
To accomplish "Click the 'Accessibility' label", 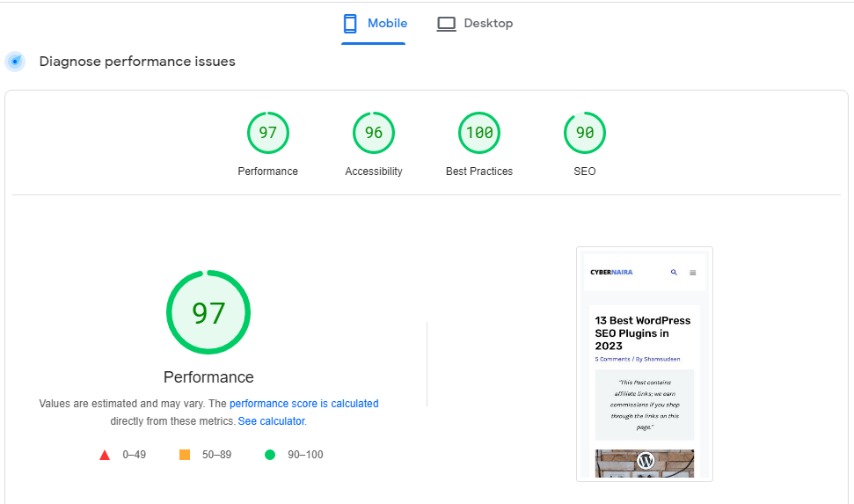I will 374,172.
